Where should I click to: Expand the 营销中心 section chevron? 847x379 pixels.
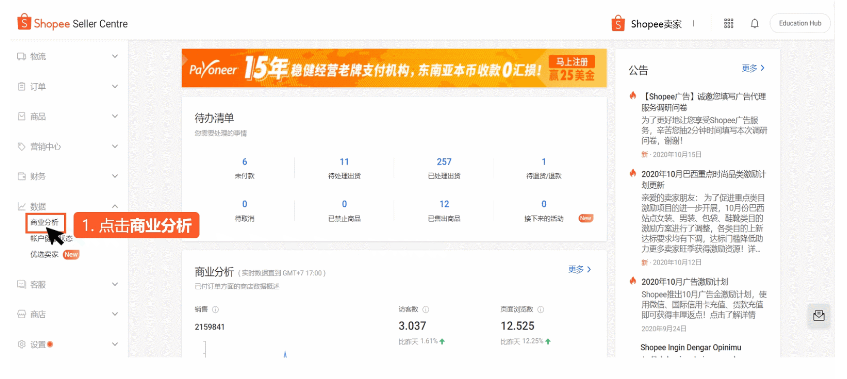[x=115, y=146]
